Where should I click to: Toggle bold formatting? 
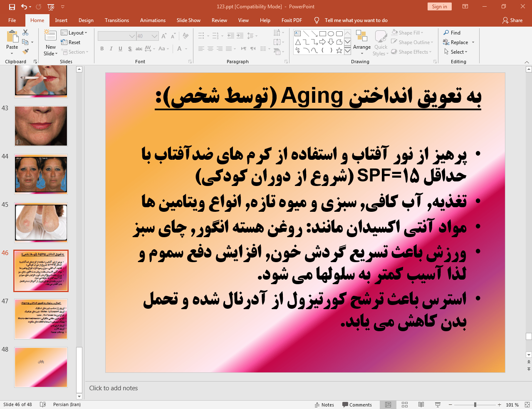pos(102,49)
